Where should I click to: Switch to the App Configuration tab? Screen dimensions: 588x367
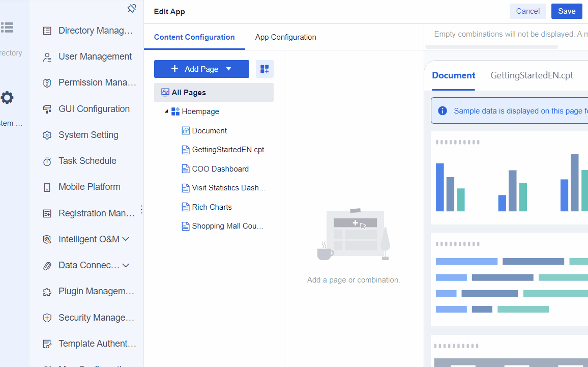(285, 37)
